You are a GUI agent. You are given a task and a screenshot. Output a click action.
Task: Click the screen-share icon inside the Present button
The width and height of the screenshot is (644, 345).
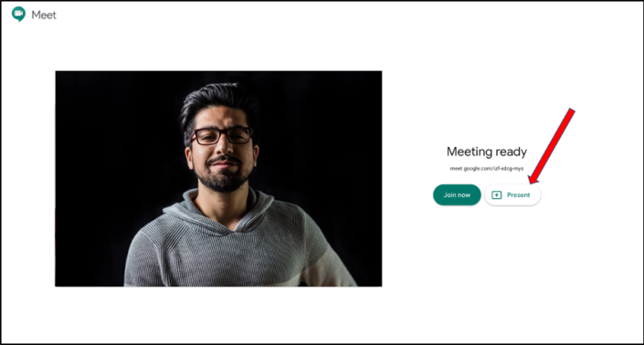pos(497,194)
